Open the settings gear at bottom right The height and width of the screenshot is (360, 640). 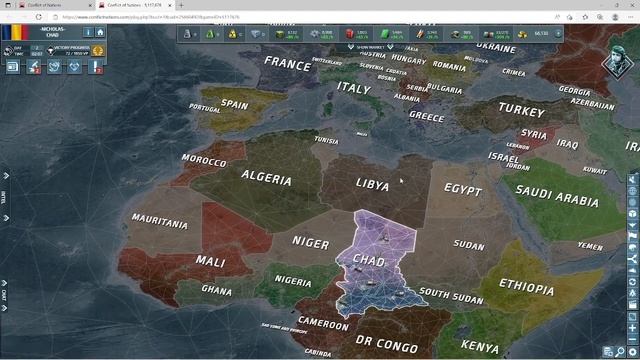pos(633,352)
